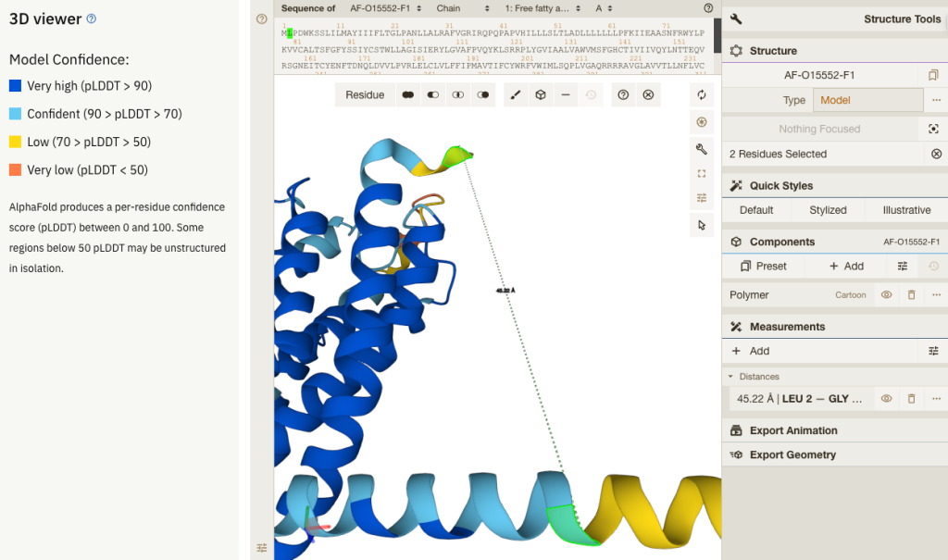This screenshot has height=560, width=948.
Task: Toggle visibility of Polymer component
Action: 886,295
